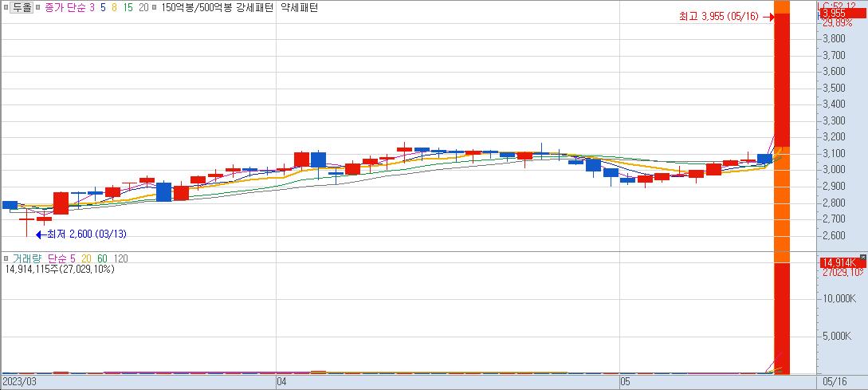
Task: Toggle the square marker before 두올
Action: coord(6,9)
